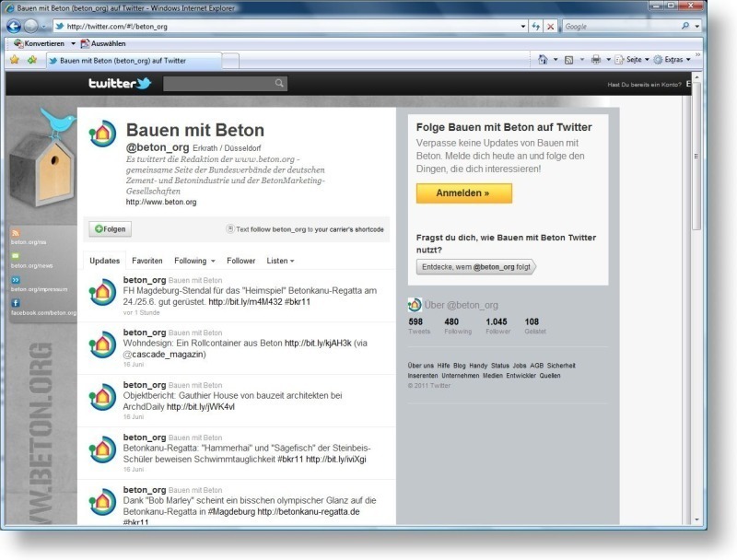Click Entdecke, wem @beton_org folgt button
737x560 pixels.
[475, 267]
